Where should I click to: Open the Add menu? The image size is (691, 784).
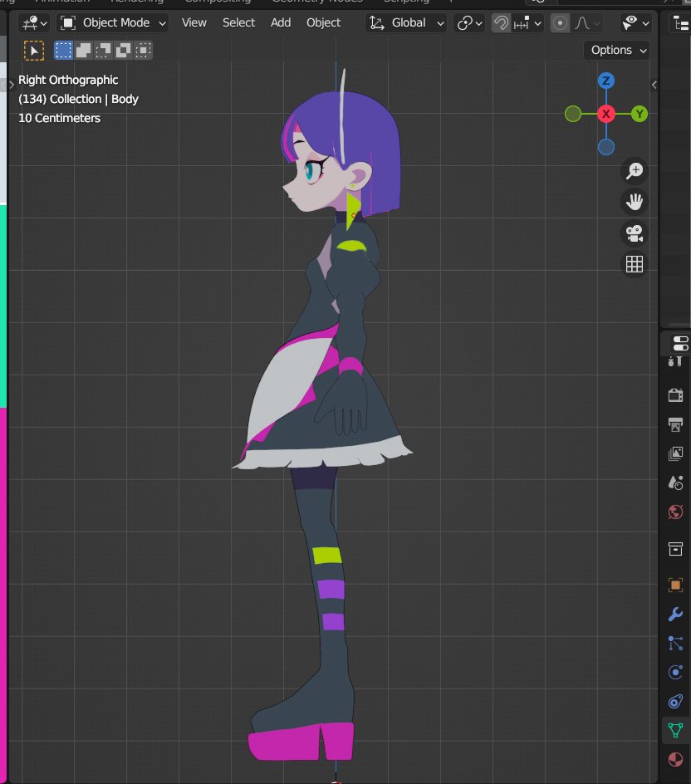[x=281, y=22]
